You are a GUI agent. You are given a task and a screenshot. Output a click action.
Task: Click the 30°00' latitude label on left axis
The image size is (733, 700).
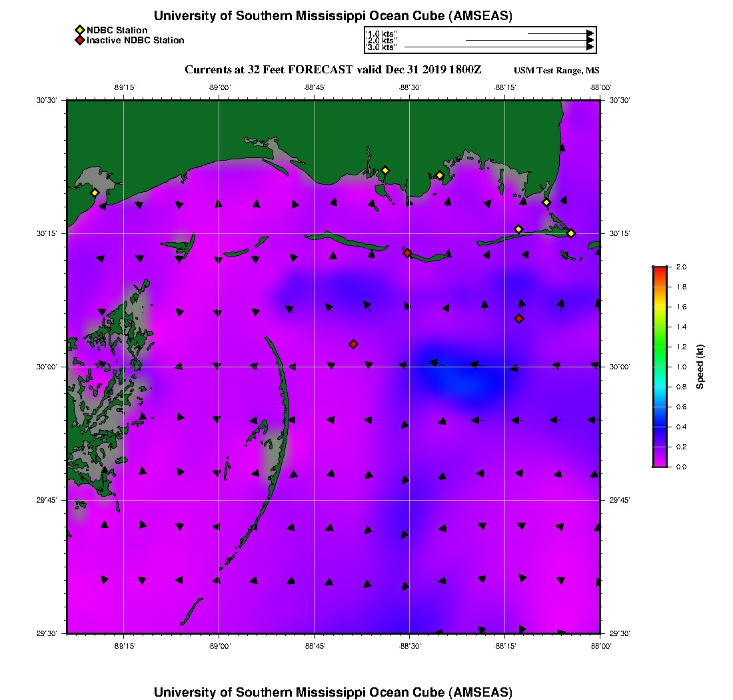(48, 367)
